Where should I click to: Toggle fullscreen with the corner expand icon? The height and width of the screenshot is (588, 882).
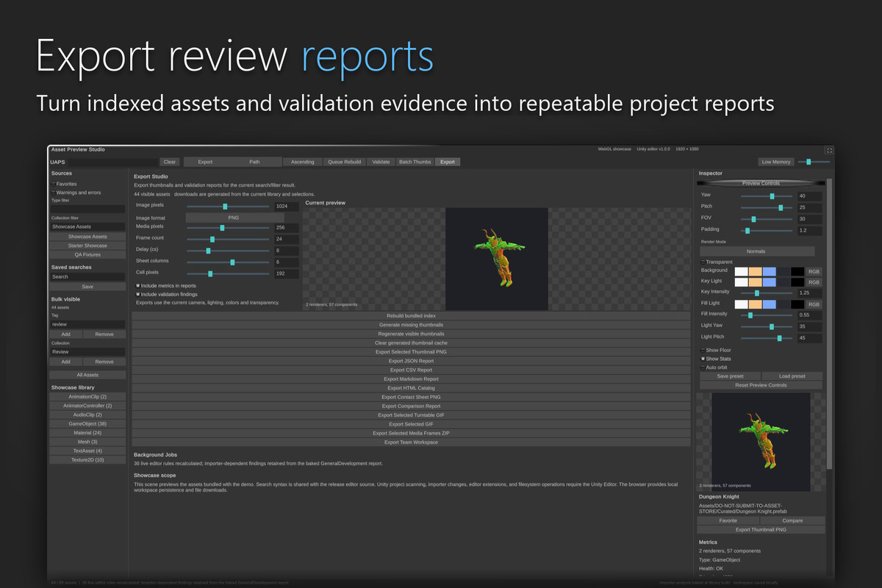(829, 150)
